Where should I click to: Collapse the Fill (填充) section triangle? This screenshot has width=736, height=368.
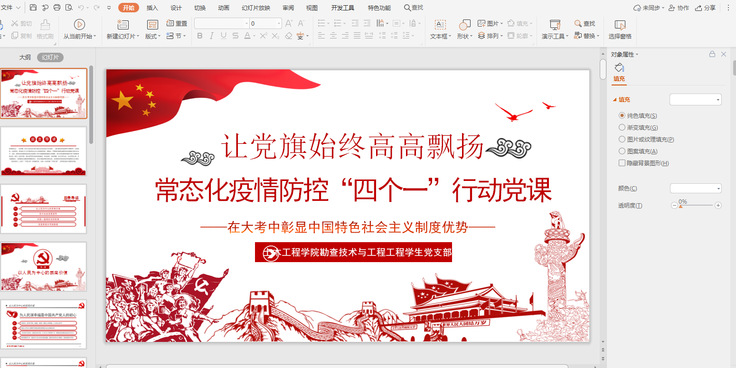point(614,100)
